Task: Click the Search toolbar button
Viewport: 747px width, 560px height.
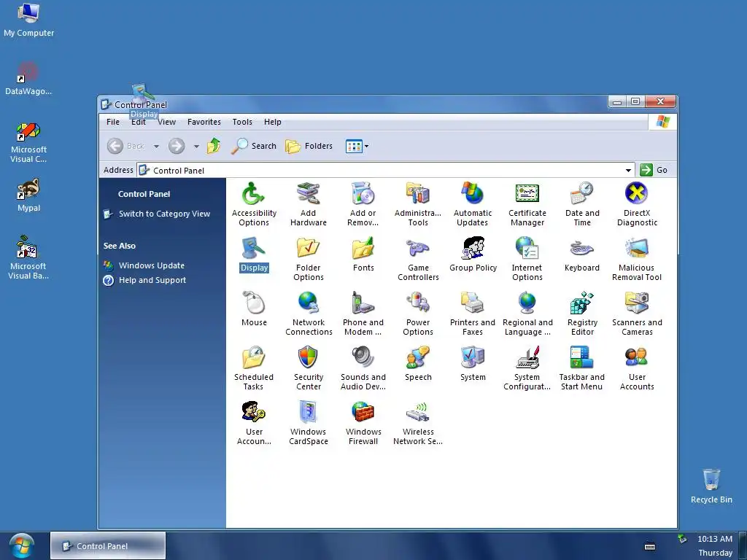Action: click(x=254, y=146)
